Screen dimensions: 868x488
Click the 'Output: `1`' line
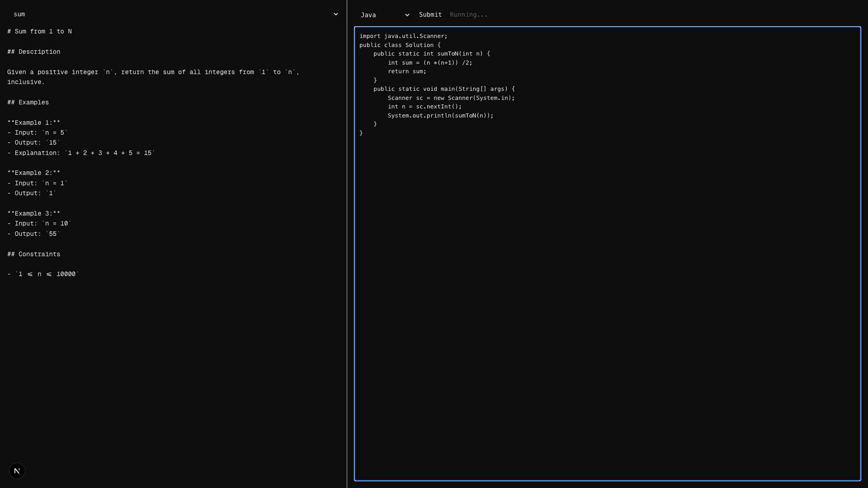point(32,193)
